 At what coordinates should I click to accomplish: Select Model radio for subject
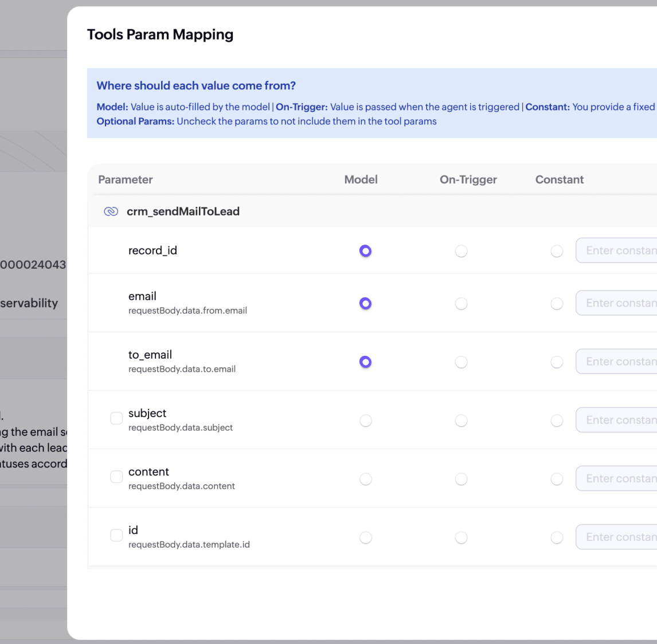[x=365, y=421]
